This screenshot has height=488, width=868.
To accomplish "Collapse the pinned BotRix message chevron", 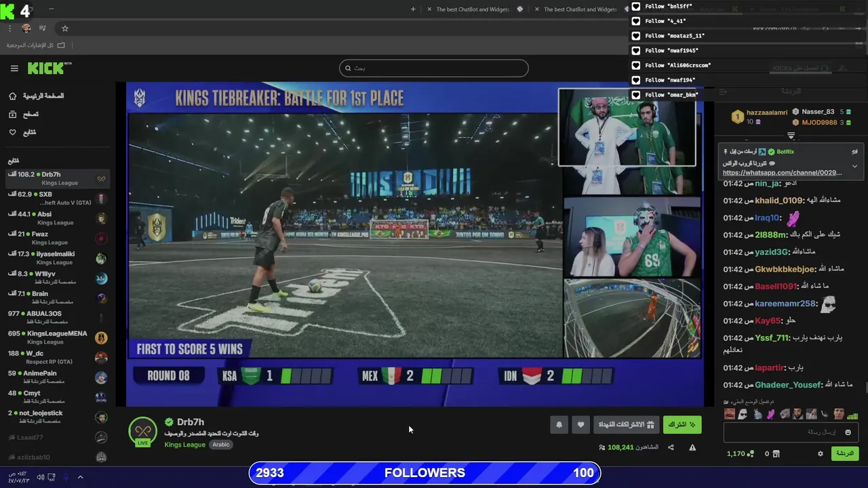I will point(854,166).
